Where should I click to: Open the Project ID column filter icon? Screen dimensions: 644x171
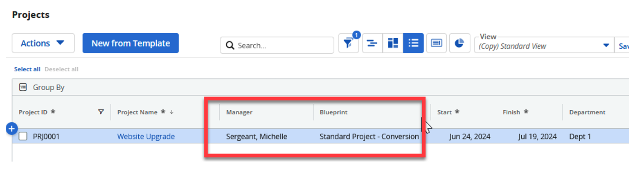point(101,112)
